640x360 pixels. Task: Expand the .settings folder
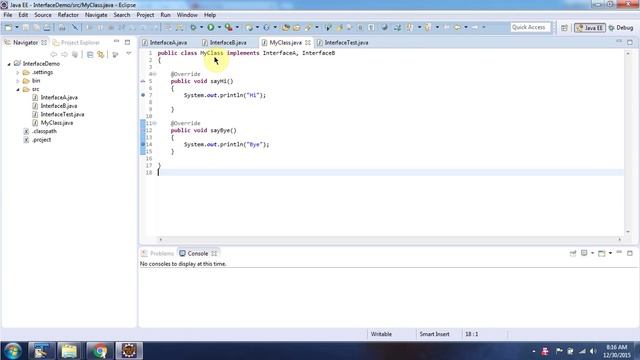click(18, 73)
